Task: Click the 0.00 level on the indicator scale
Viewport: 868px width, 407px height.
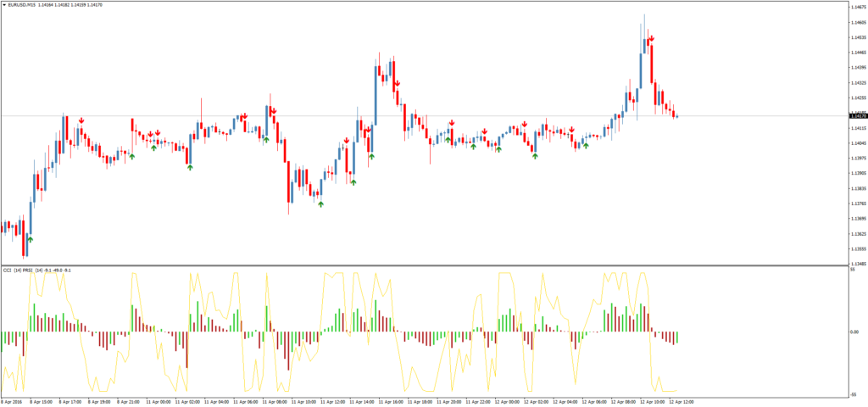Action: coord(854,332)
